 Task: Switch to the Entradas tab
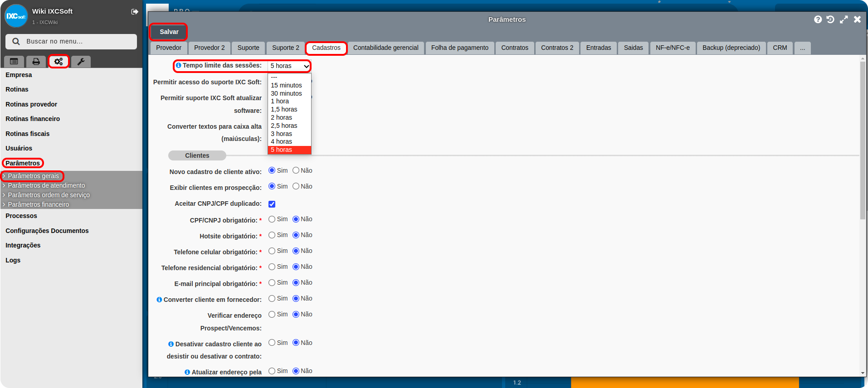(x=599, y=48)
